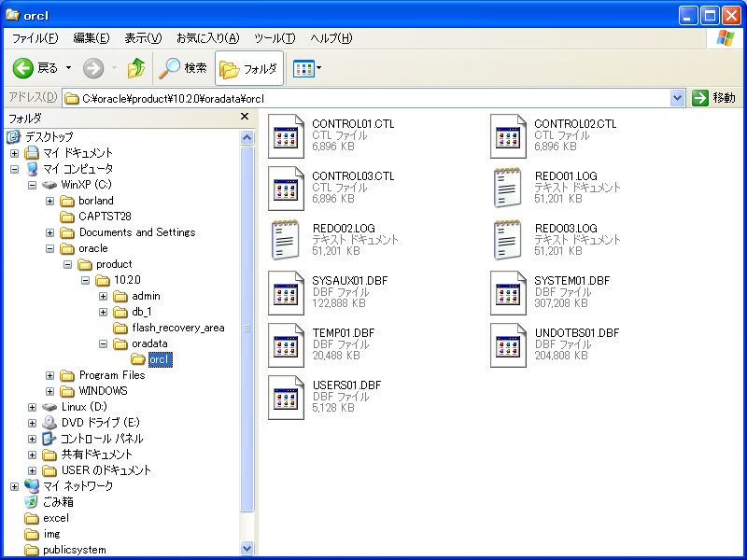Expand the Program Files node
Screen dimensions: 747x560
coord(50,376)
